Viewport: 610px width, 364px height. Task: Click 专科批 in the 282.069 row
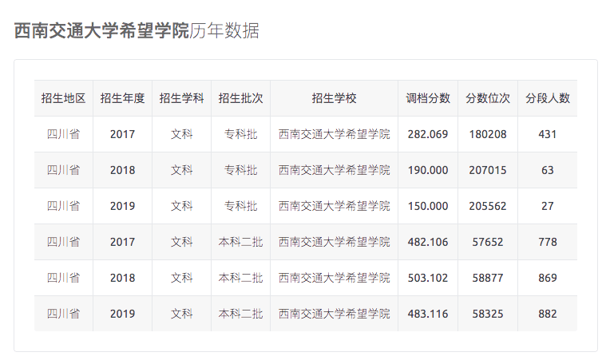pyautogui.click(x=241, y=134)
